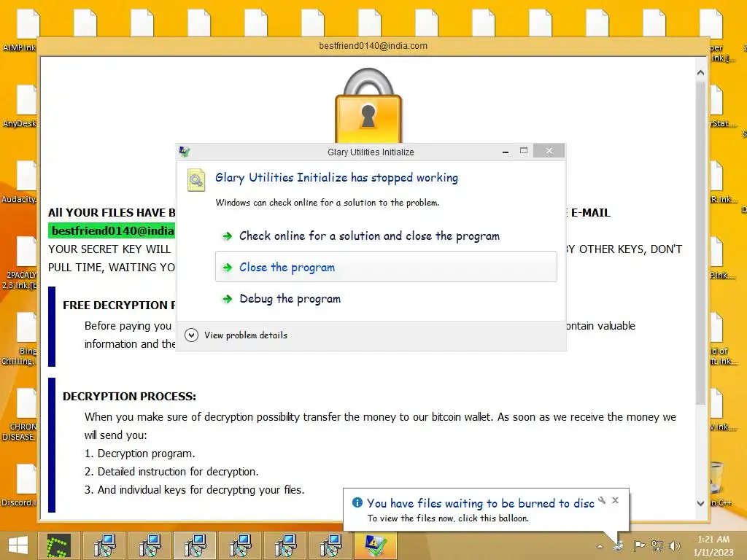Select the AnyDesk desktop file

[20, 106]
